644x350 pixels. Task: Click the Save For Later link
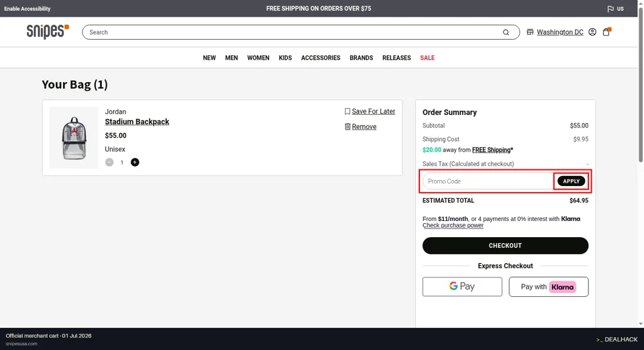pos(374,112)
